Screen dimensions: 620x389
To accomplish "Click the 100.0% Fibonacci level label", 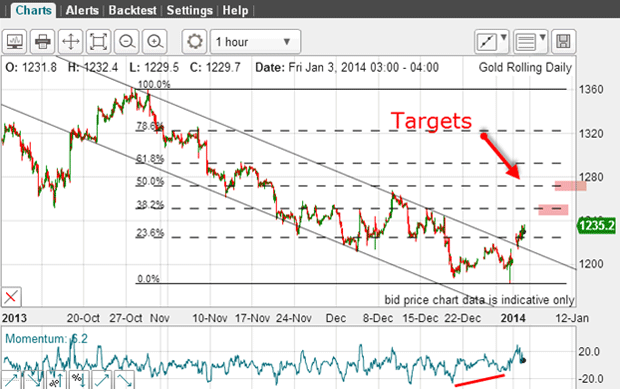I will point(154,84).
